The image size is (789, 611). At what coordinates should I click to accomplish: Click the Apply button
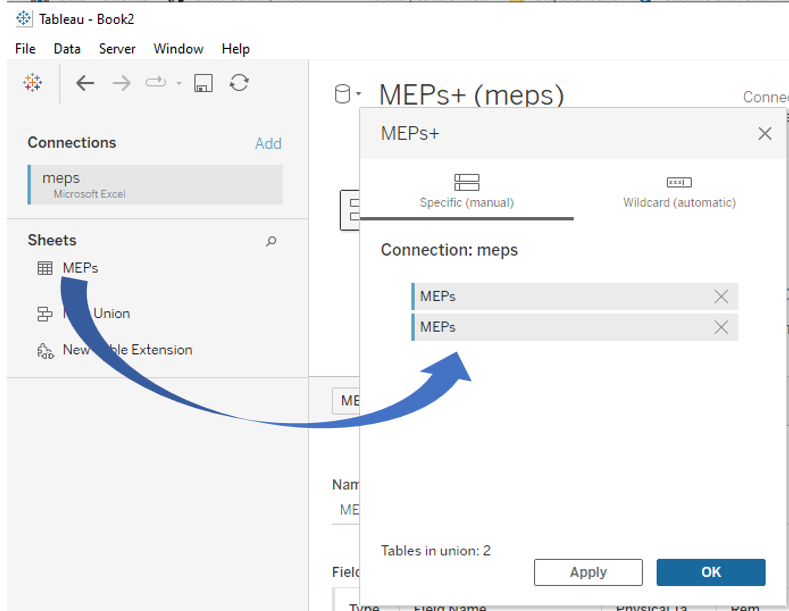tap(588, 572)
